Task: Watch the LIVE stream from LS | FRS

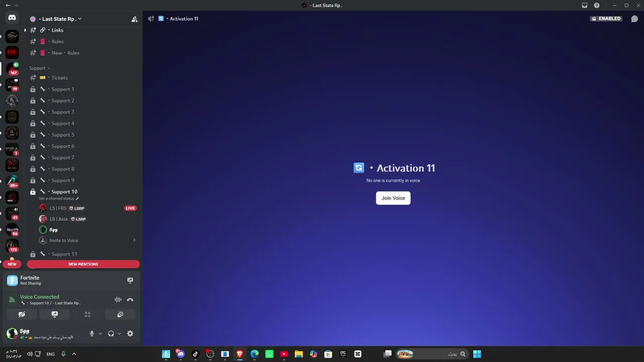Action: point(130,208)
